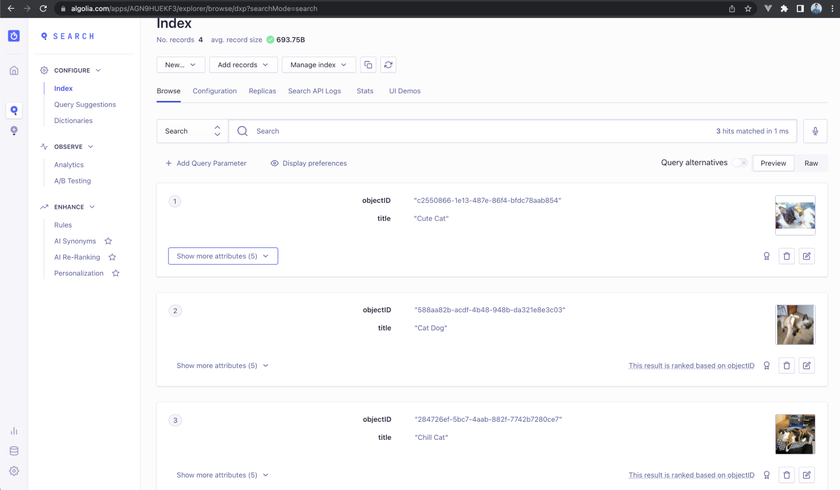Open Settings gear icon in sidebar
This screenshot has width=840, height=490.
(14, 471)
